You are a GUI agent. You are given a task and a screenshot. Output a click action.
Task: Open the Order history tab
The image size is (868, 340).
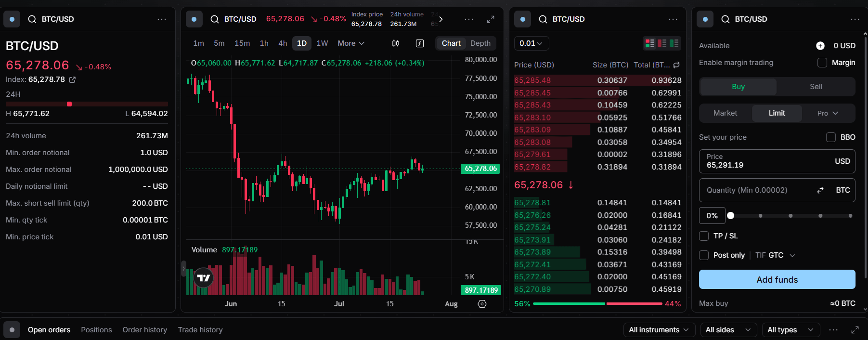tap(144, 330)
